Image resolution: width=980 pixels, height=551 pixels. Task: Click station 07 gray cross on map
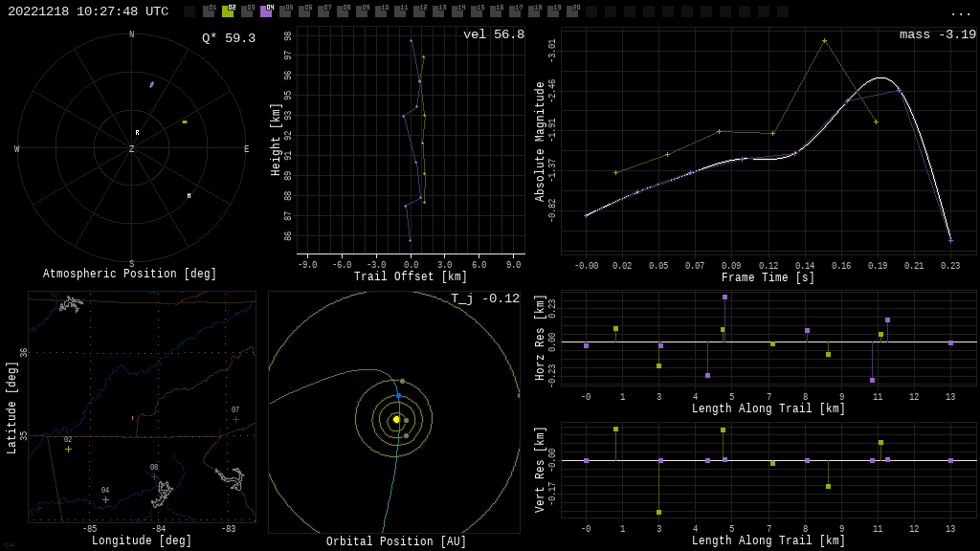click(x=235, y=419)
